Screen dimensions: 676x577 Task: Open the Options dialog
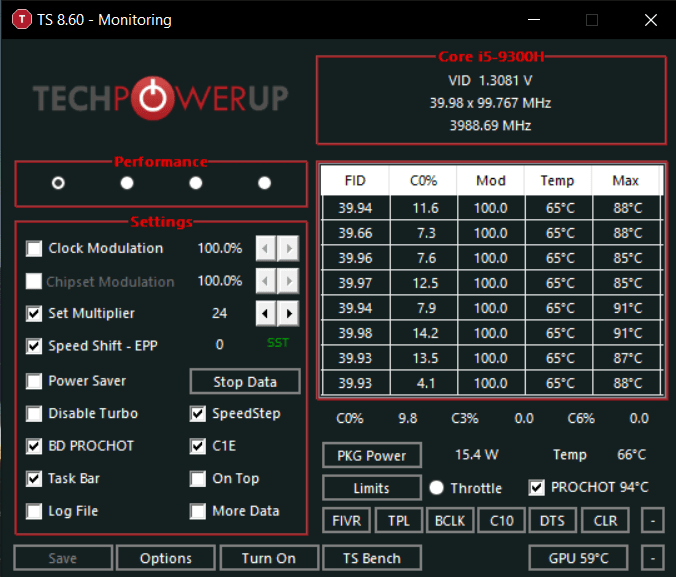click(x=166, y=558)
